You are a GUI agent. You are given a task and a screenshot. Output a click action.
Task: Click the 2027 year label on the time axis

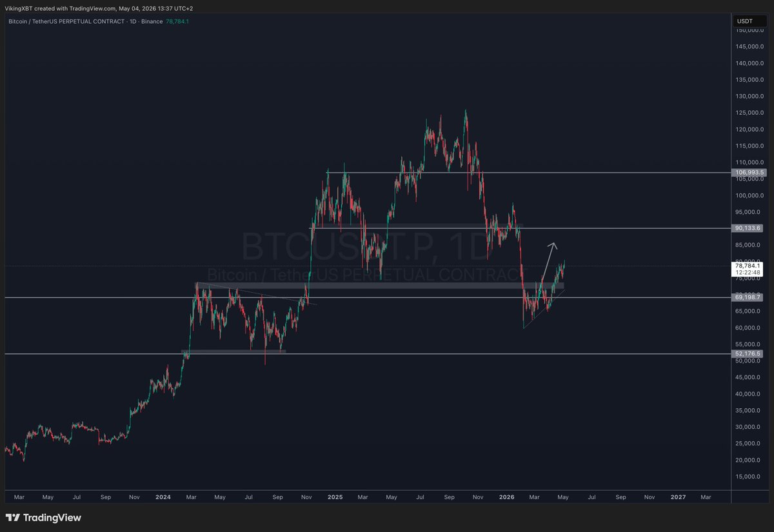(678, 497)
